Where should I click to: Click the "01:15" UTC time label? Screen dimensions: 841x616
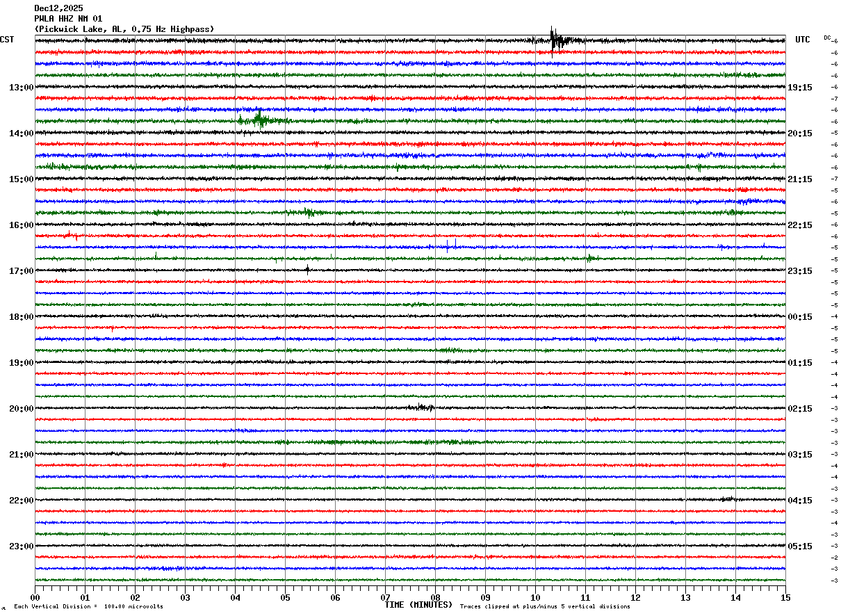pyautogui.click(x=799, y=363)
